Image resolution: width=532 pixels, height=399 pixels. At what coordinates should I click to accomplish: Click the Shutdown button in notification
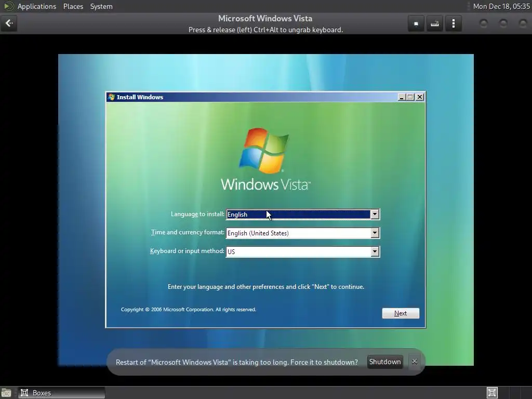click(385, 362)
